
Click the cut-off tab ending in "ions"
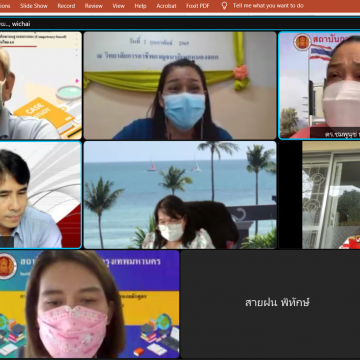click(5, 6)
